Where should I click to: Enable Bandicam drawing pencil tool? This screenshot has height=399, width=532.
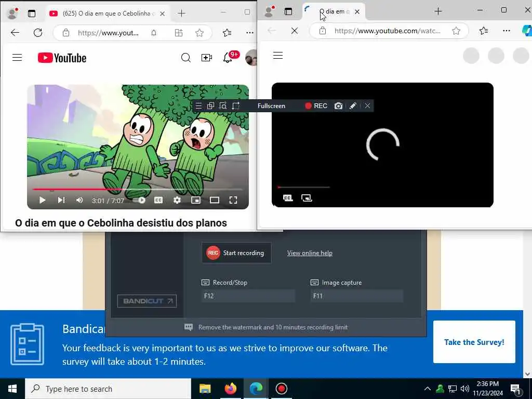353,106
